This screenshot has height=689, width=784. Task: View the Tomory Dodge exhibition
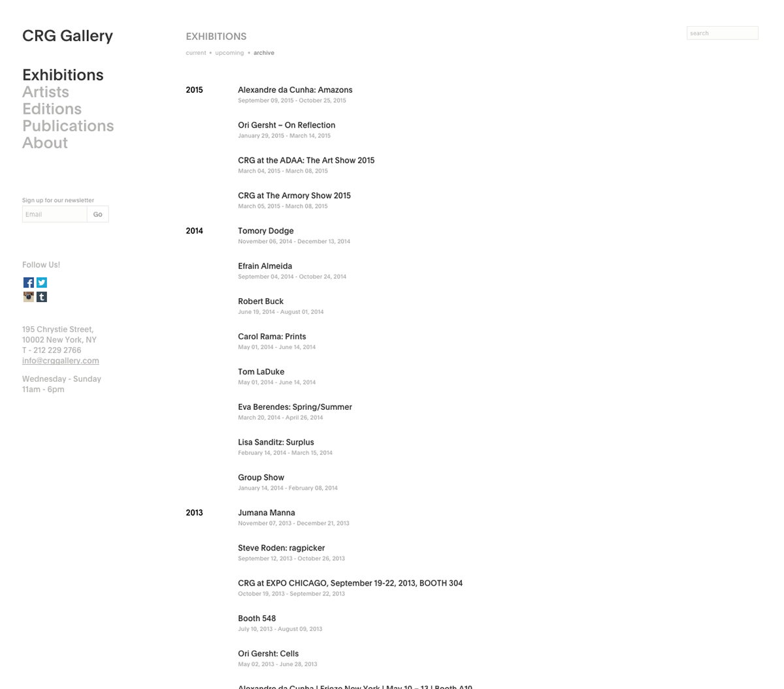266,231
